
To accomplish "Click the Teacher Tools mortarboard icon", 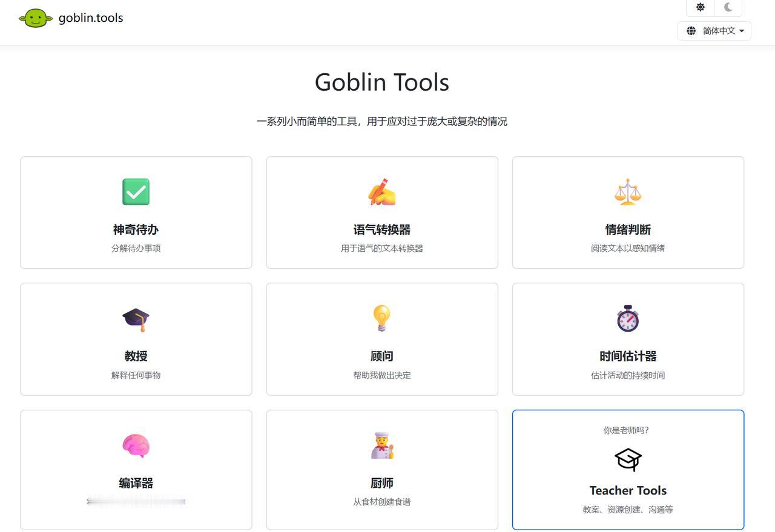I will pos(628,459).
